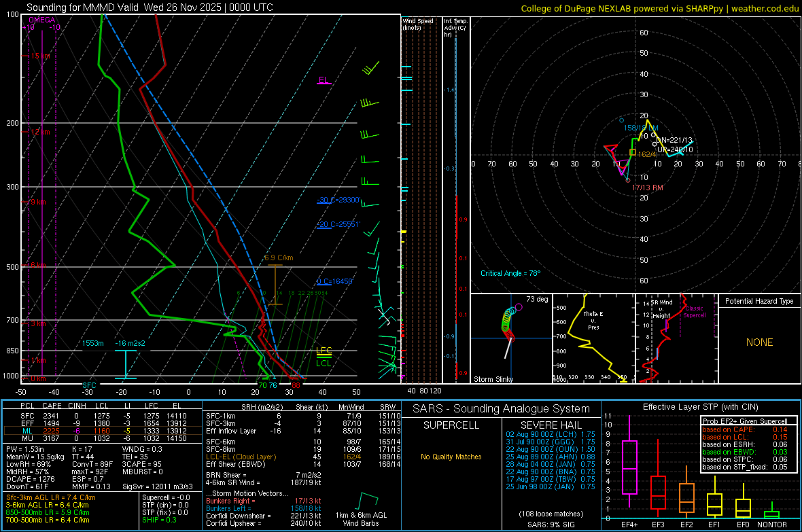Viewport: 802px width, 532px height.
Task: Click the "Wind Speed (knots)" panel heading
Action: [x=417, y=24]
